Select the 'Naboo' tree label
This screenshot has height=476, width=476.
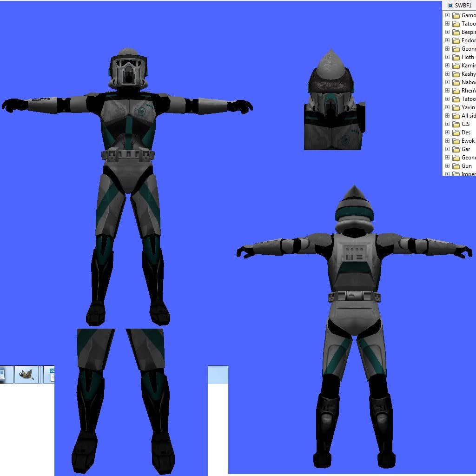tap(469, 82)
